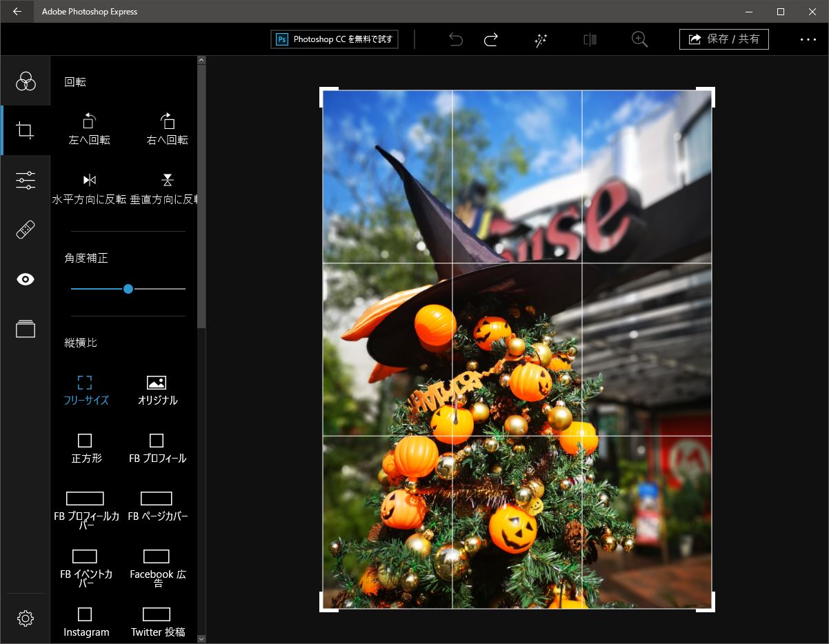Click the 角度補正 straighten slider handle

point(128,289)
